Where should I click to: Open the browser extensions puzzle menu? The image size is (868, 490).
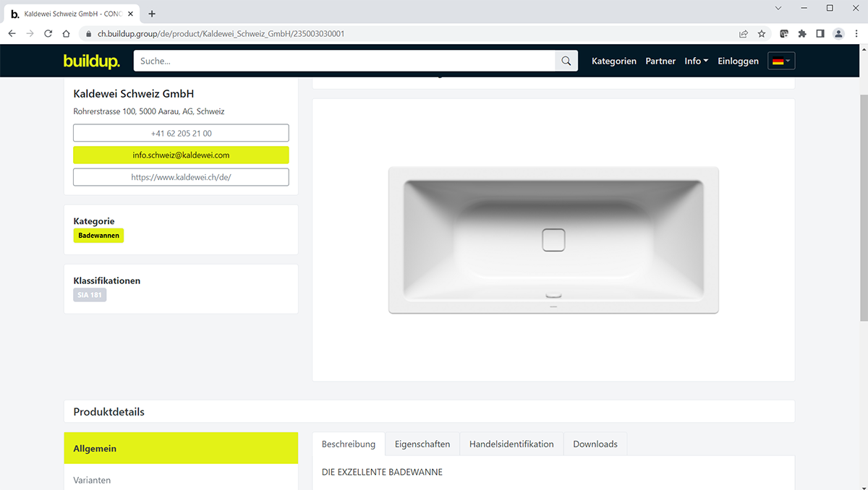[x=802, y=34]
